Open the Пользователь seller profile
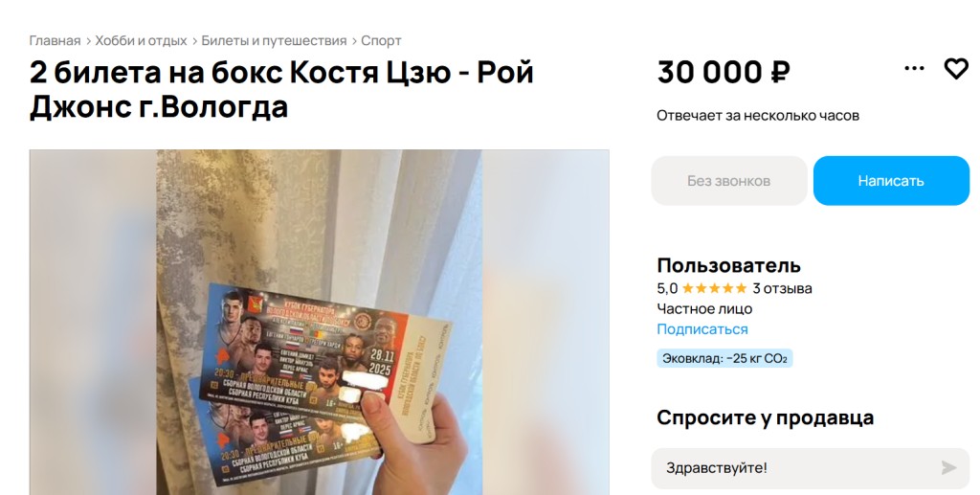980x495 pixels. click(x=728, y=265)
